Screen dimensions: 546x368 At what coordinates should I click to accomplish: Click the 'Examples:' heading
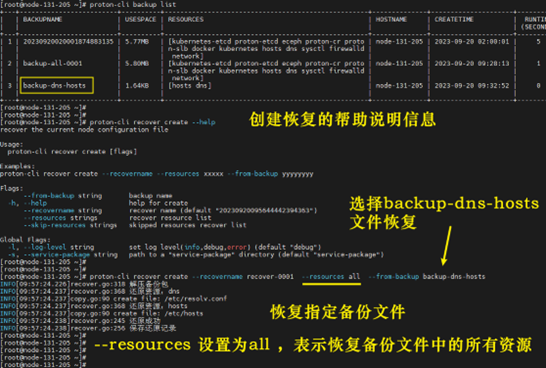click(x=17, y=166)
